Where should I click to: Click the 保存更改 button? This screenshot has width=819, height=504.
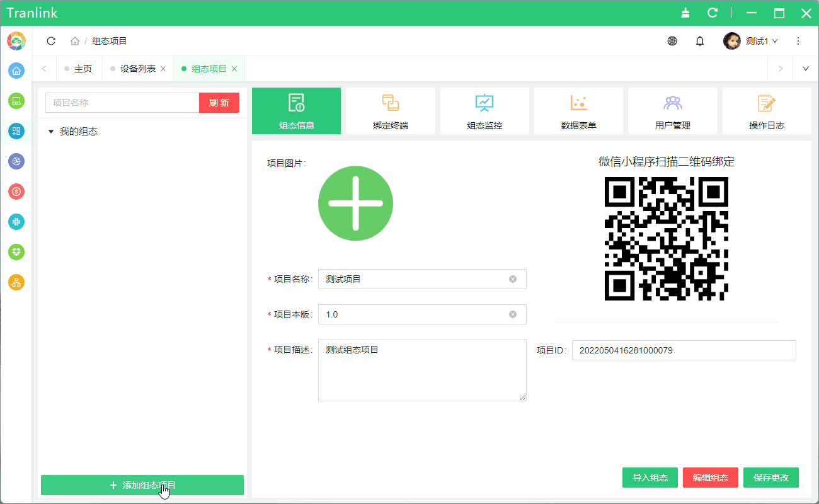pos(771,478)
